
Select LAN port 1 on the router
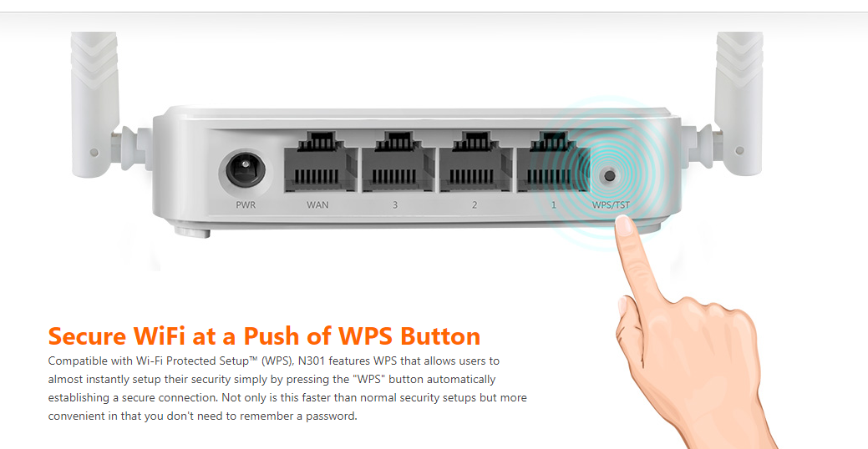[x=552, y=162]
